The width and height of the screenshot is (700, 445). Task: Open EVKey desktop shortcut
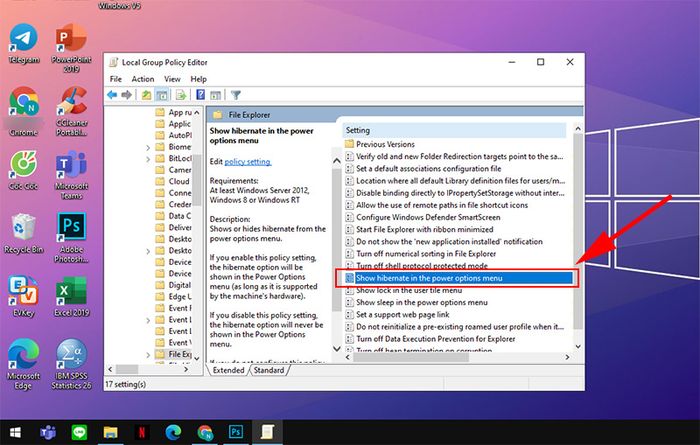(x=24, y=297)
